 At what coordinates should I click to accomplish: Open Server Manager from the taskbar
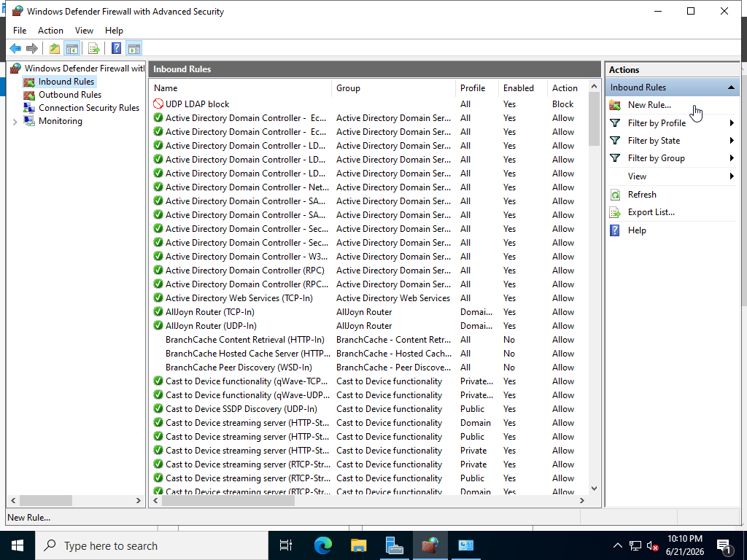click(394, 545)
